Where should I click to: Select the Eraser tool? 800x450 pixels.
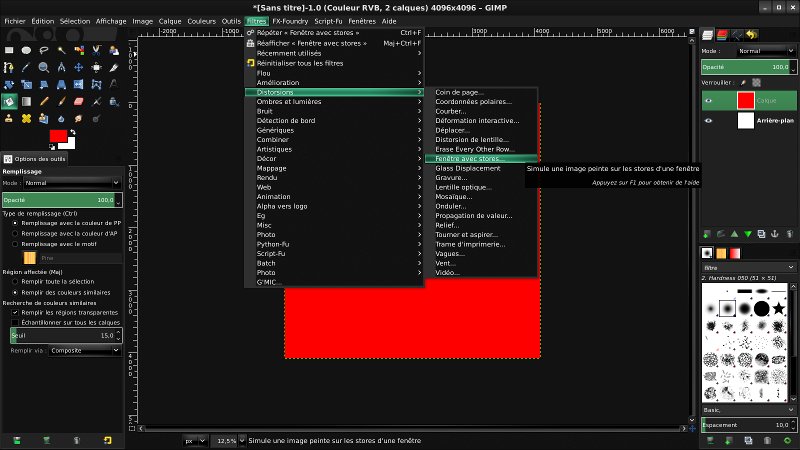tap(79, 102)
